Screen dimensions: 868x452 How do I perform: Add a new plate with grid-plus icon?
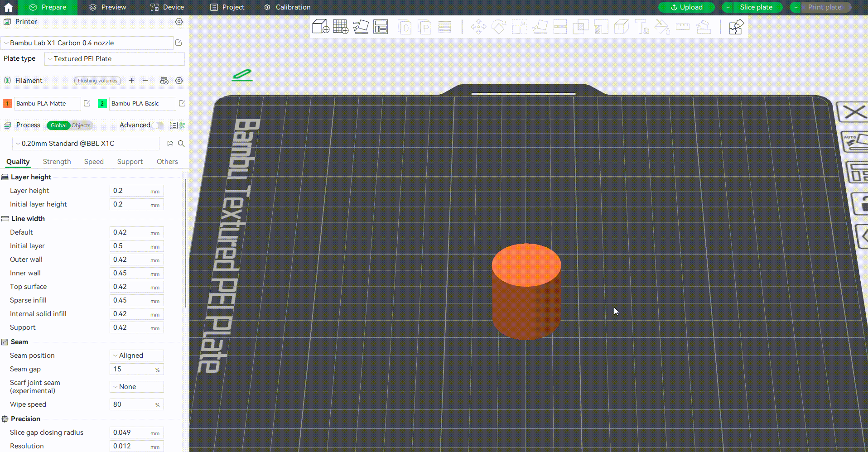click(341, 27)
